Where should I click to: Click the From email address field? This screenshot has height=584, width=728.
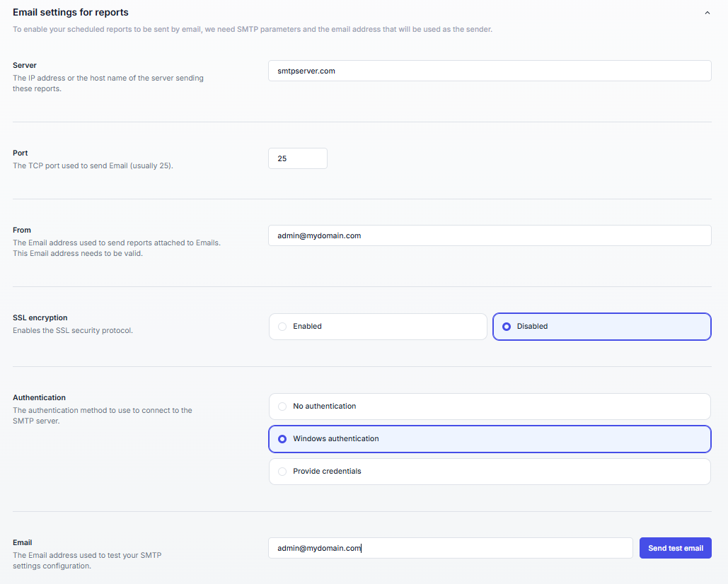[489, 235]
